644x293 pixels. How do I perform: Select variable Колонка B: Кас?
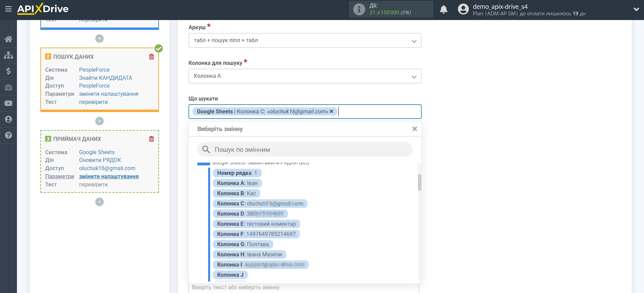(x=237, y=193)
